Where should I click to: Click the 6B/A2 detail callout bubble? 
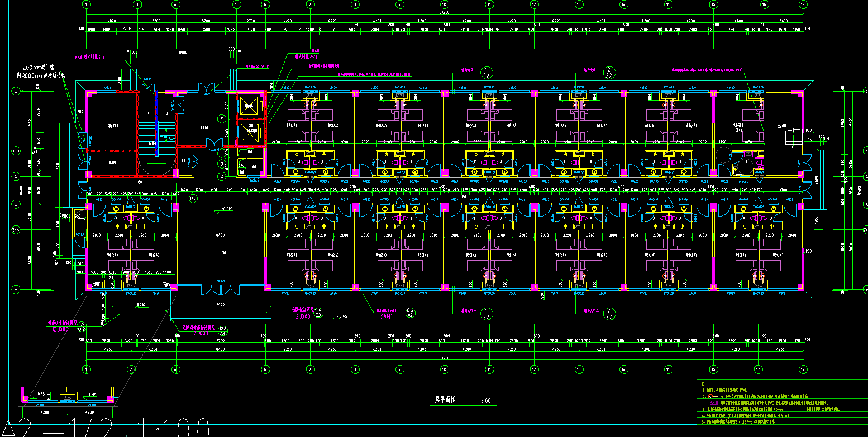(409, 313)
